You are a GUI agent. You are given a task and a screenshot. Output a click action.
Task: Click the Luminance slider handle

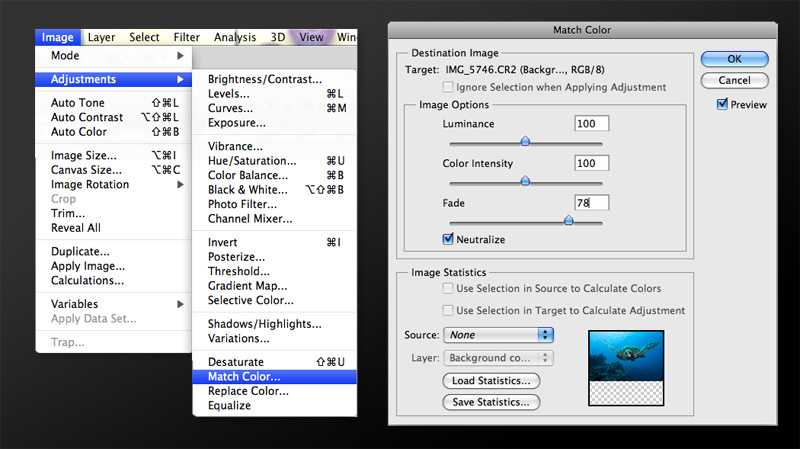tap(525, 141)
